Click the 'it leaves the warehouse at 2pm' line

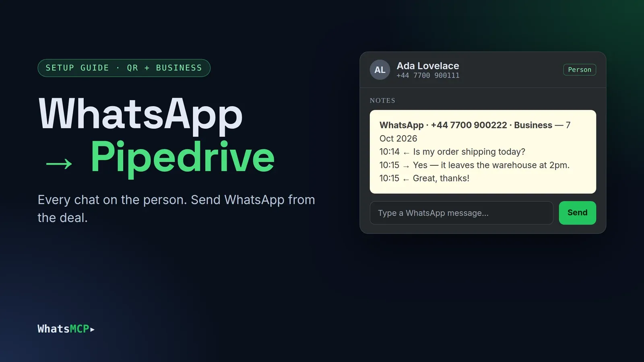point(475,165)
